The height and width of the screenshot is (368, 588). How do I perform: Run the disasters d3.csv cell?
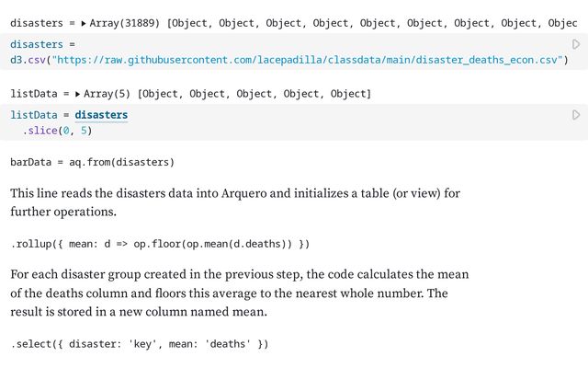[x=576, y=44]
